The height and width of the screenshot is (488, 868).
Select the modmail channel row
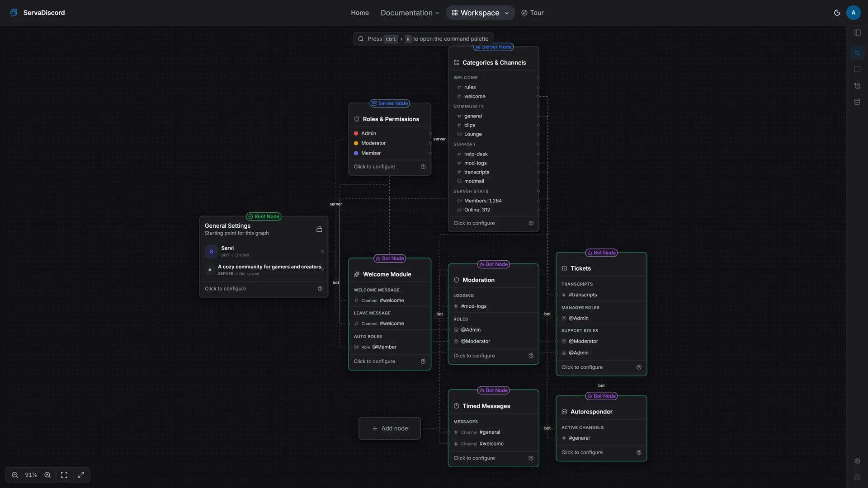493,181
